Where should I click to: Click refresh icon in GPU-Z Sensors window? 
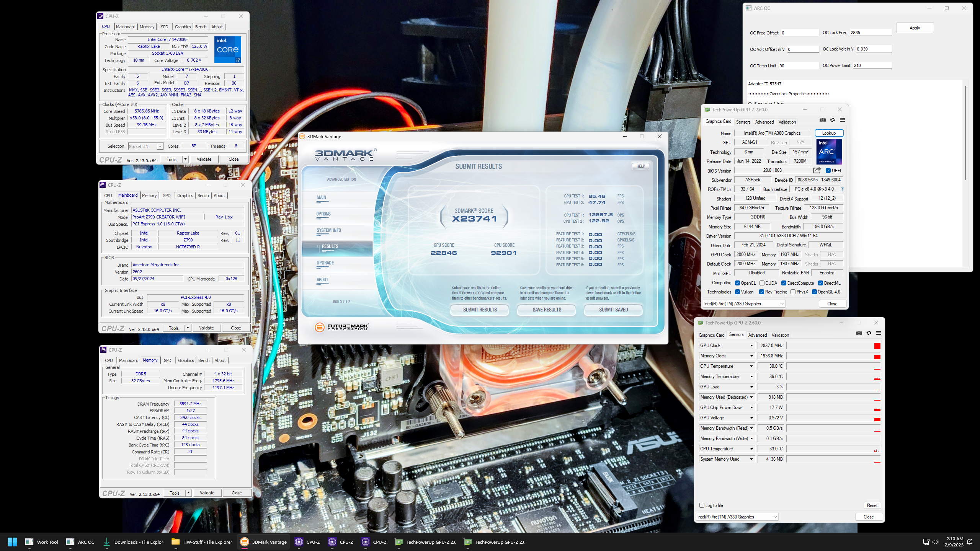(x=869, y=333)
